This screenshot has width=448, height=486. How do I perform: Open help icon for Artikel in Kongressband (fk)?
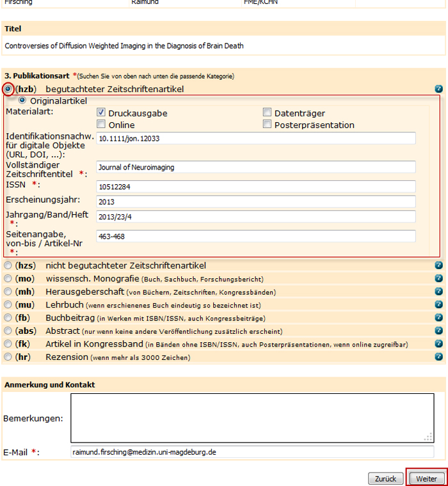click(x=438, y=344)
